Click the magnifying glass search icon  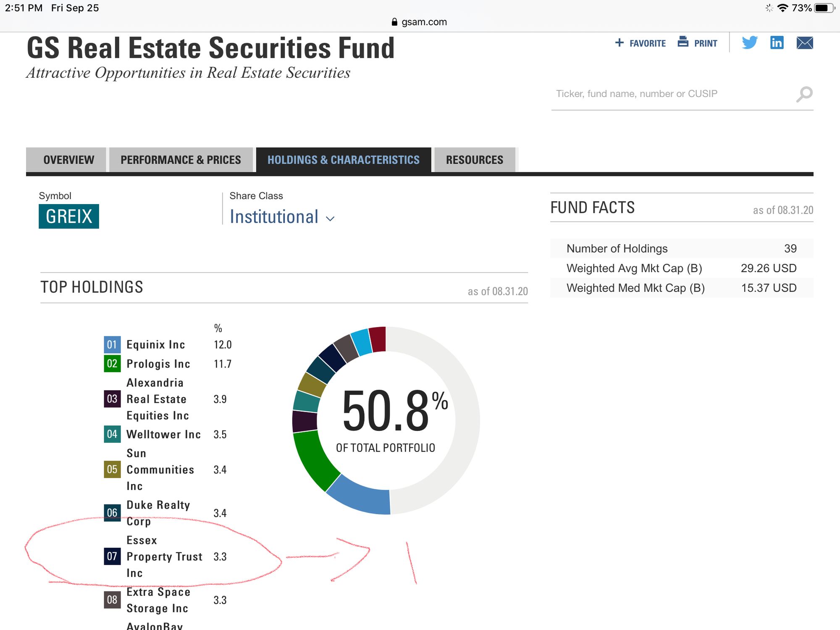click(x=804, y=94)
